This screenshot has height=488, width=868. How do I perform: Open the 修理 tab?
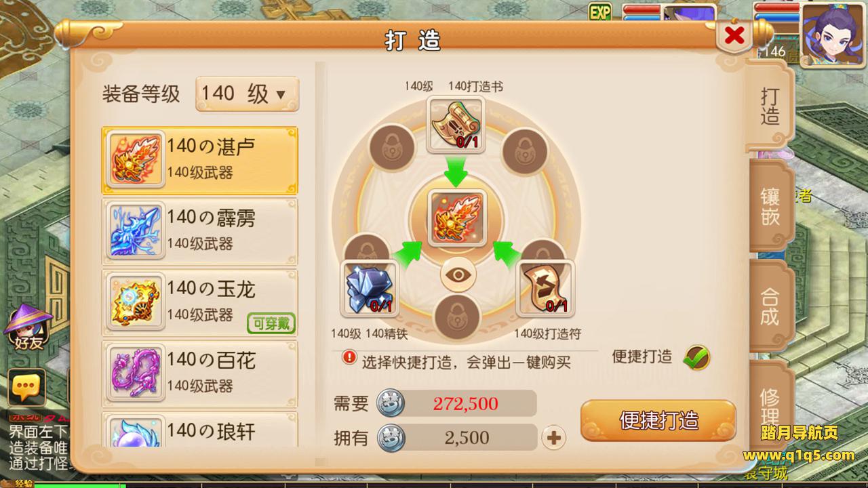point(770,405)
